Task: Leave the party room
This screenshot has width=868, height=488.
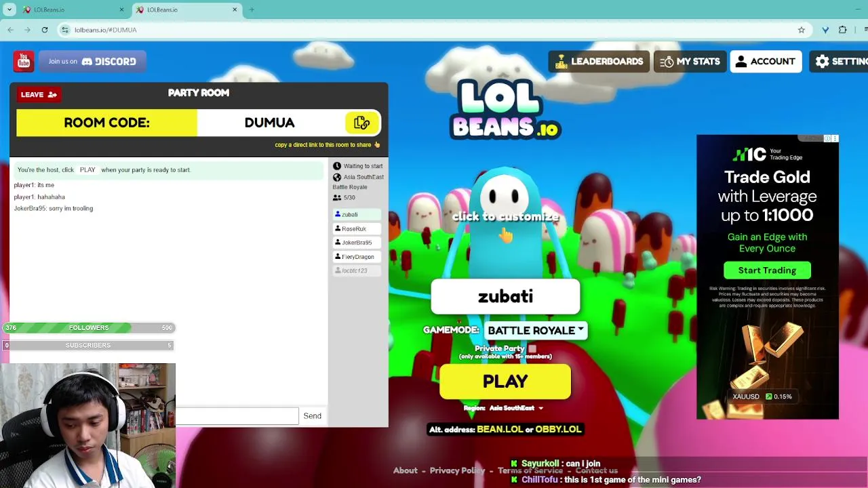Action: pos(39,94)
